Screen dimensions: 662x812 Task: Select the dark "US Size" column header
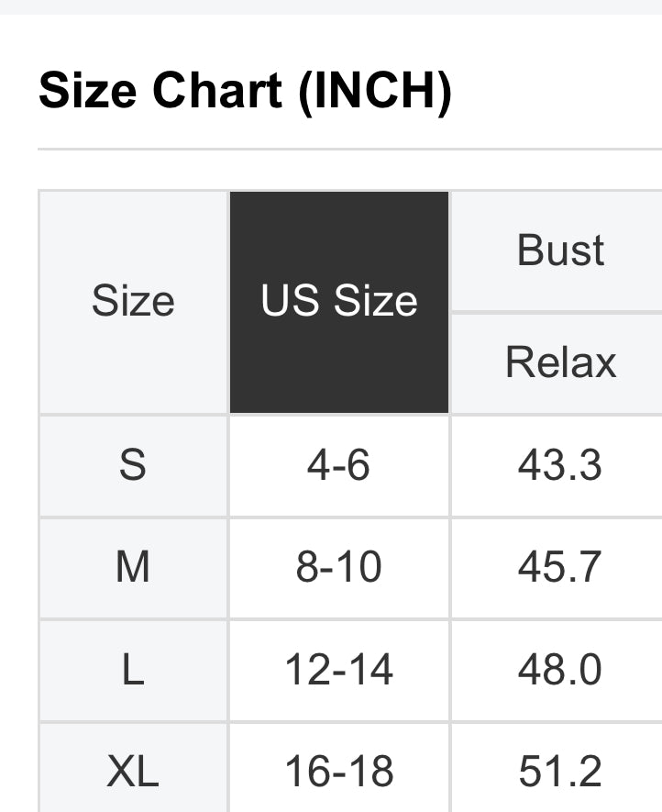(x=339, y=302)
